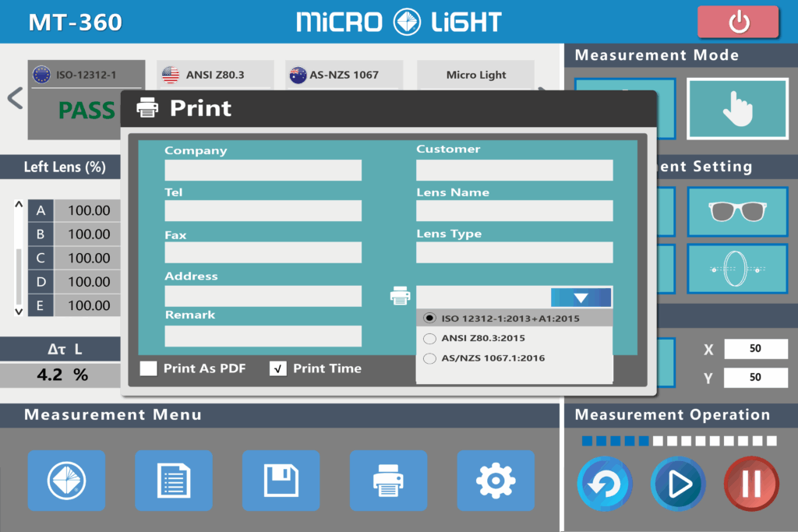Choose the sunglasses measurement setting

736,211
